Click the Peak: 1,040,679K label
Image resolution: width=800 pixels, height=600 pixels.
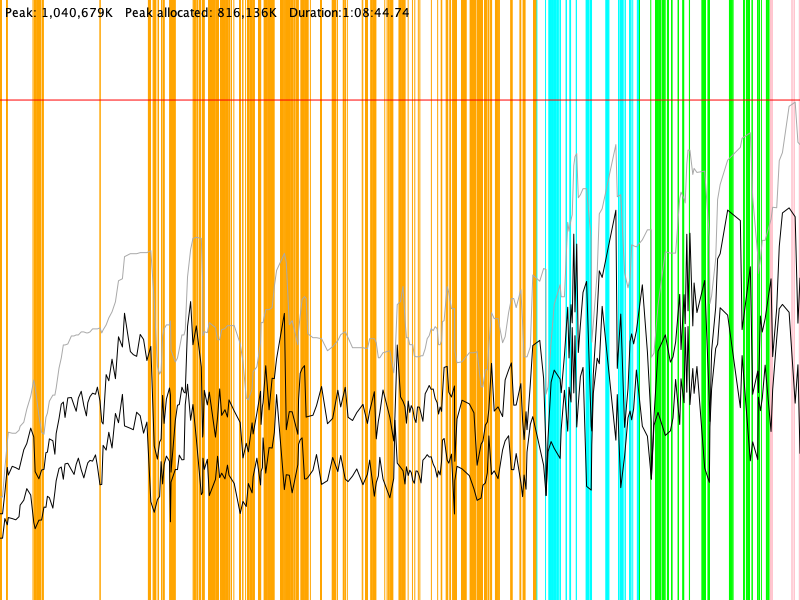point(57,13)
